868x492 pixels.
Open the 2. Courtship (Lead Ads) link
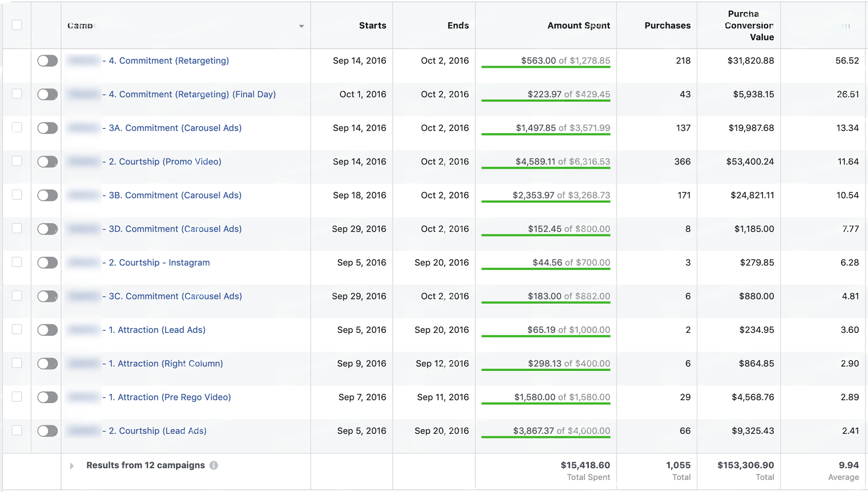click(154, 431)
